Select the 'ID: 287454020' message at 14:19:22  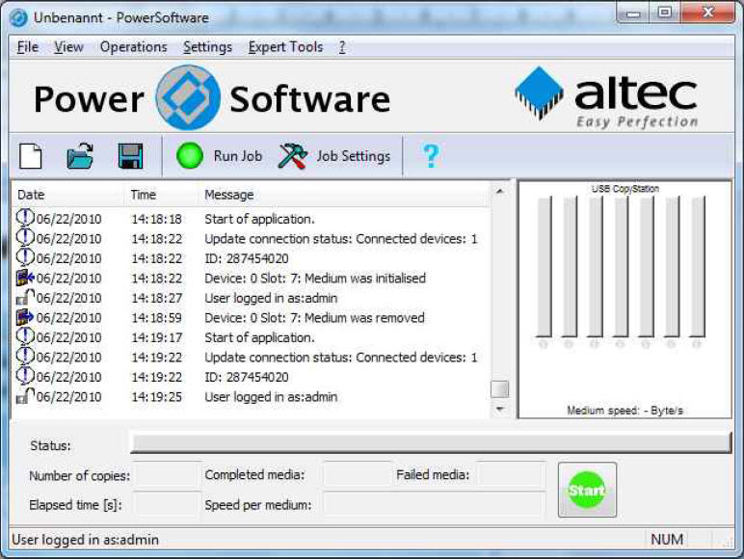click(x=247, y=377)
